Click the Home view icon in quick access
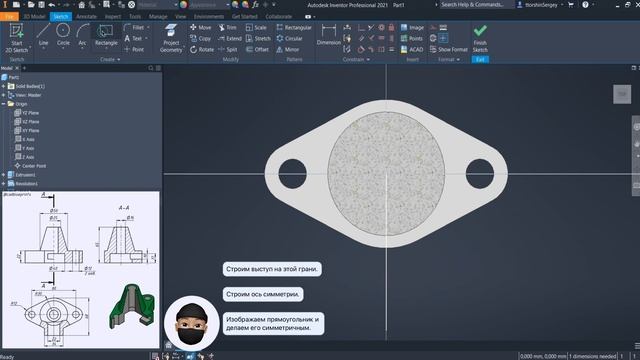The height and width of the screenshot is (360, 640). pyautogui.click(x=82, y=5)
